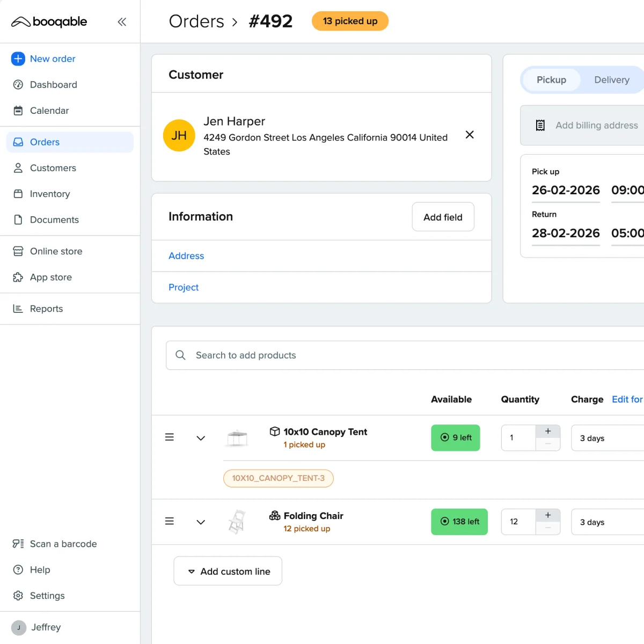Click the Scan a barcode option
This screenshot has width=644, height=644.
63,544
